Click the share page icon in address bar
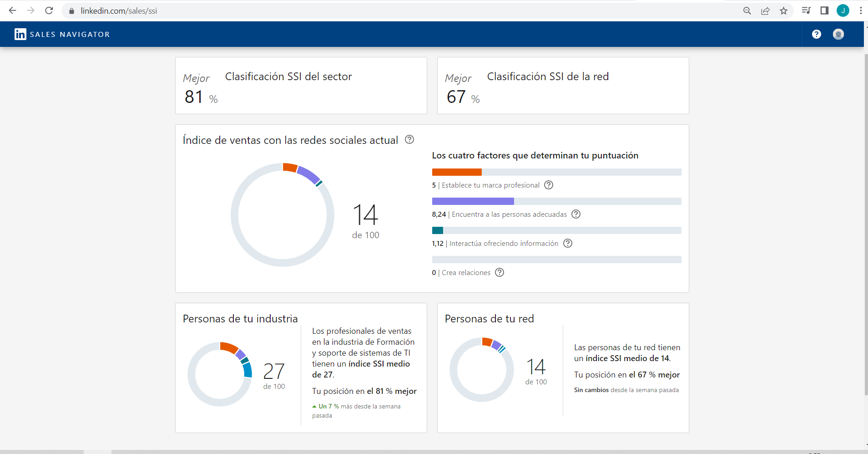The image size is (868, 454). coord(765,10)
